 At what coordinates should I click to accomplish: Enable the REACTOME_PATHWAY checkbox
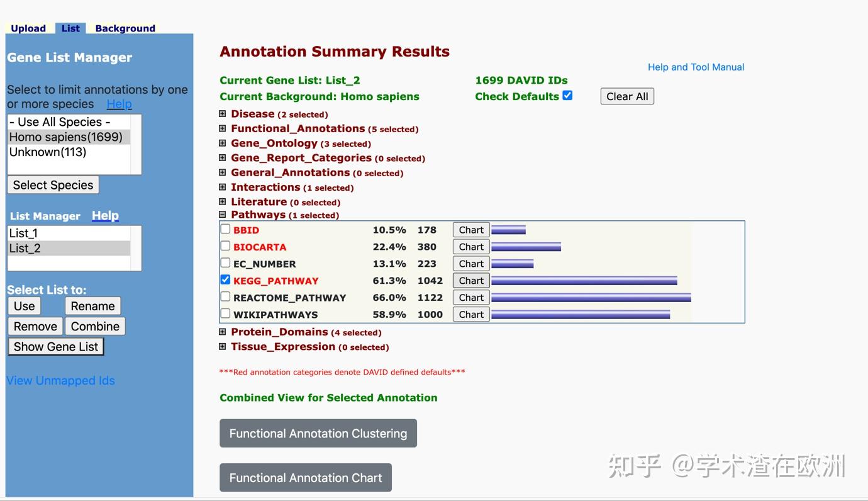[x=225, y=296]
